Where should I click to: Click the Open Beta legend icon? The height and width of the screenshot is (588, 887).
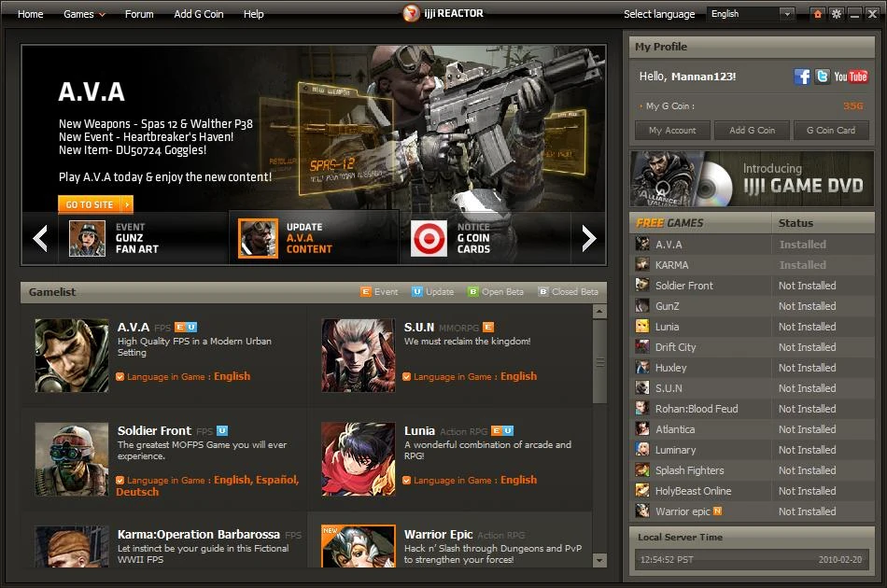[x=473, y=292]
